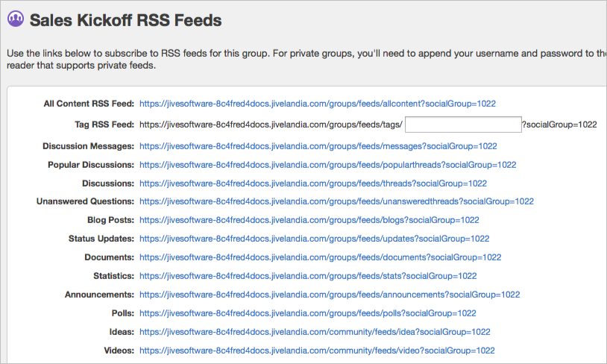The image size is (607, 364).
Task: Click the 'Documents:' label
Action: point(110,257)
